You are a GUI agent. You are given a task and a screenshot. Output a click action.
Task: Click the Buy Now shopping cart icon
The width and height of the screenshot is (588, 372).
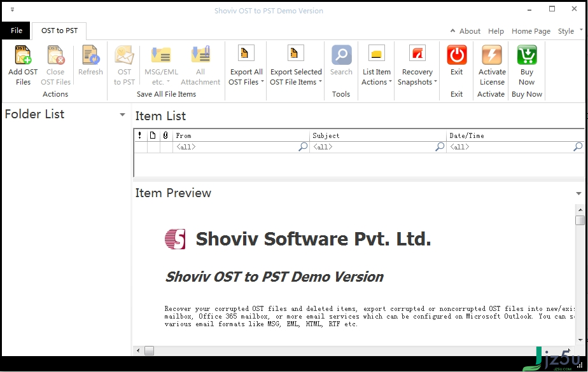(527, 55)
